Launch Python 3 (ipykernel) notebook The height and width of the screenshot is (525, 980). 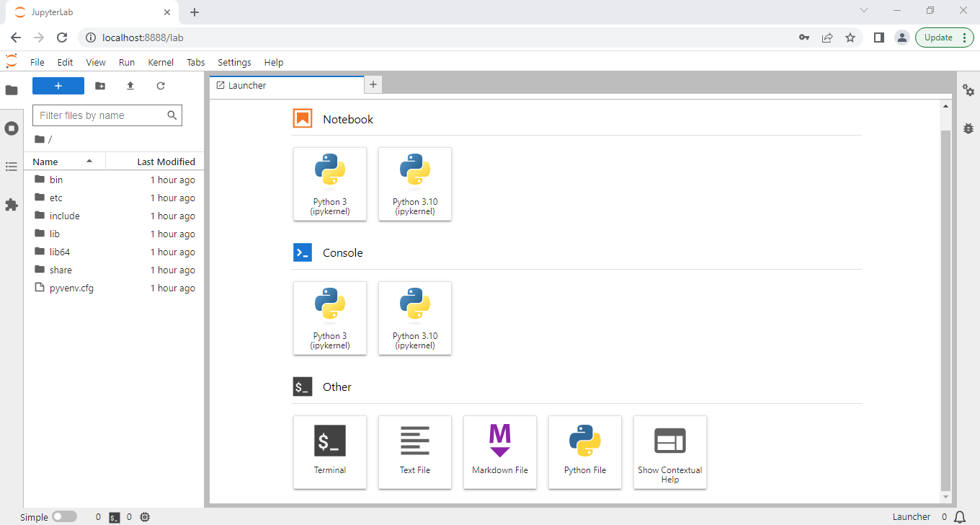coord(330,184)
